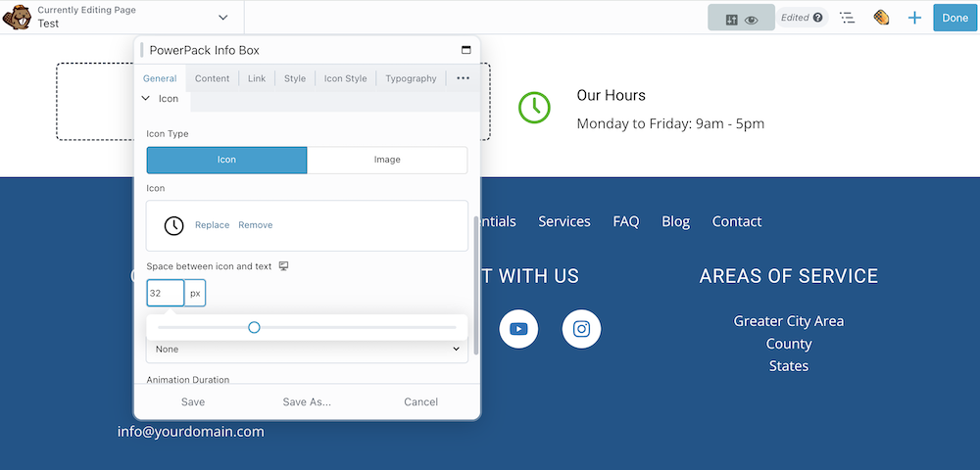Screen dimensions: 980x470
Task: Open the Typography tab
Action: tap(411, 78)
